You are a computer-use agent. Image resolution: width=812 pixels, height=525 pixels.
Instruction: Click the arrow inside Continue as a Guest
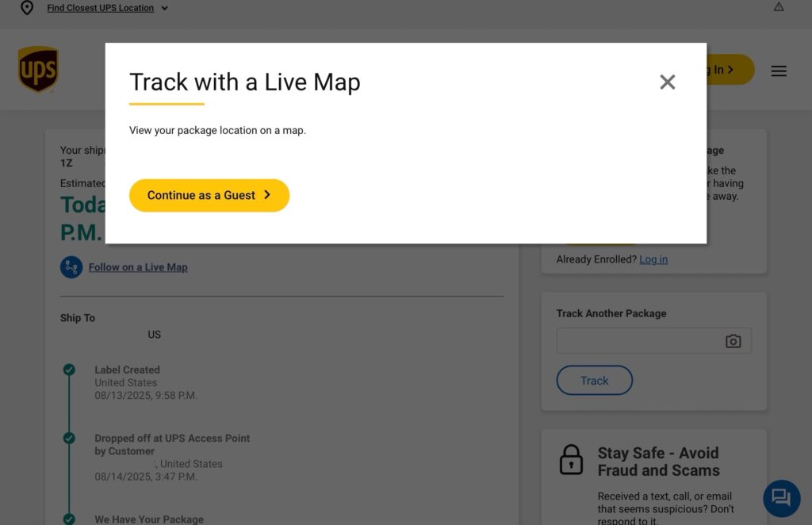[x=267, y=194]
